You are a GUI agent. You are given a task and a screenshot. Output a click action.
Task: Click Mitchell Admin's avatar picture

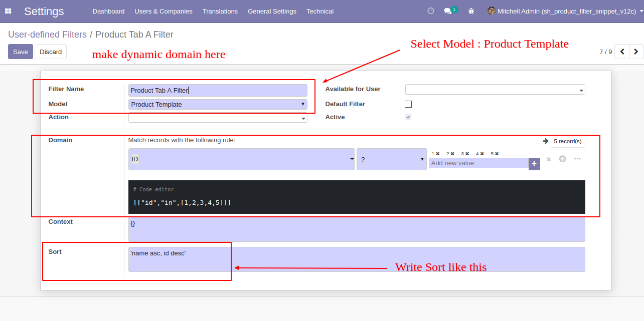pos(492,11)
